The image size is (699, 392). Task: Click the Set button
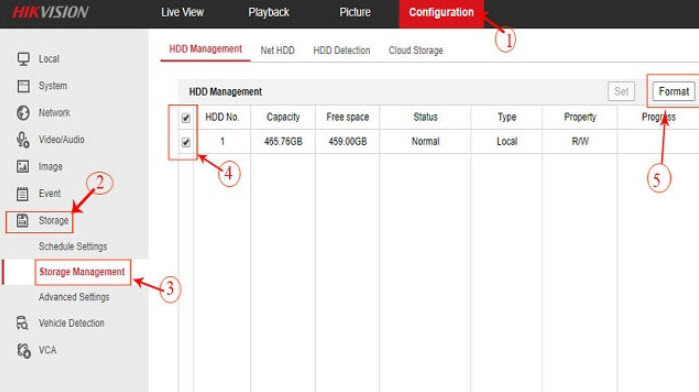coord(621,91)
